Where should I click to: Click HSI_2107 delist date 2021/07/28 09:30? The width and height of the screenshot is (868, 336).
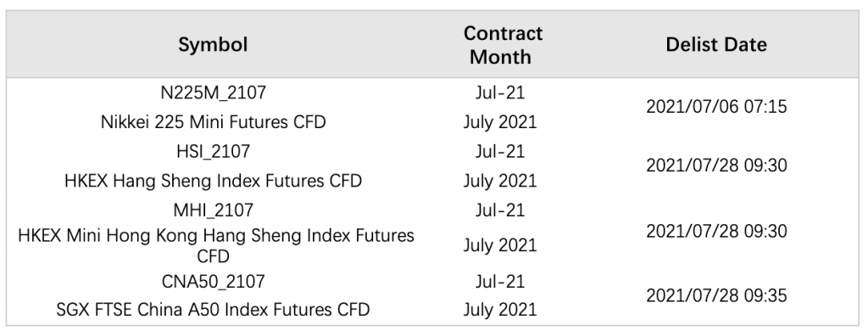(715, 165)
